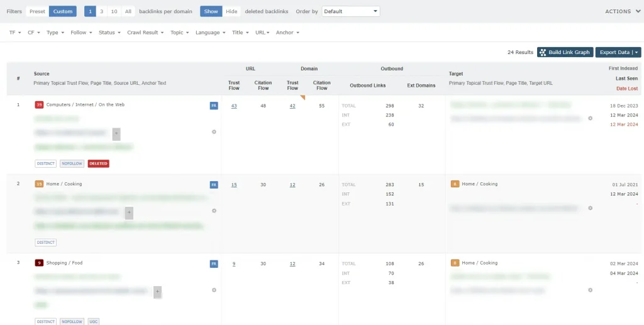Open the gear icon in the row 1 source column

click(214, 132)
